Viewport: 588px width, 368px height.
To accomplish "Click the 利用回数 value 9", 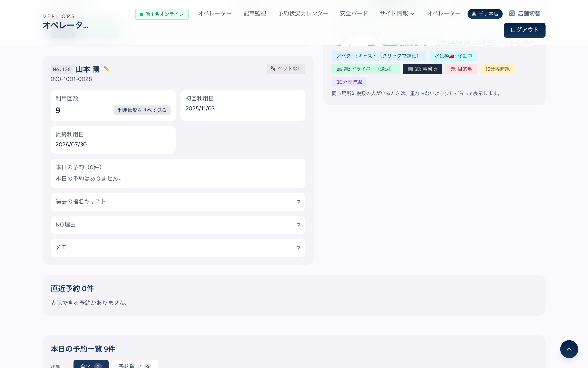I will point(58,110).
